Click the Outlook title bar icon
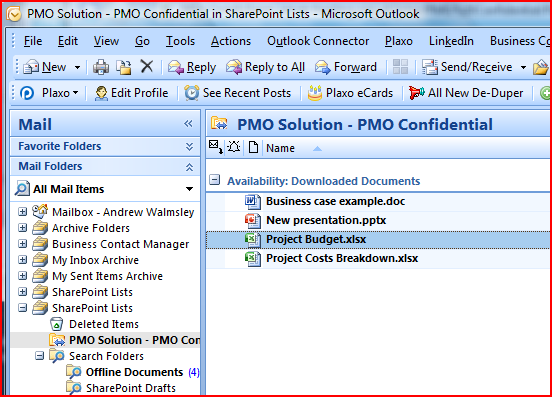 14,14
